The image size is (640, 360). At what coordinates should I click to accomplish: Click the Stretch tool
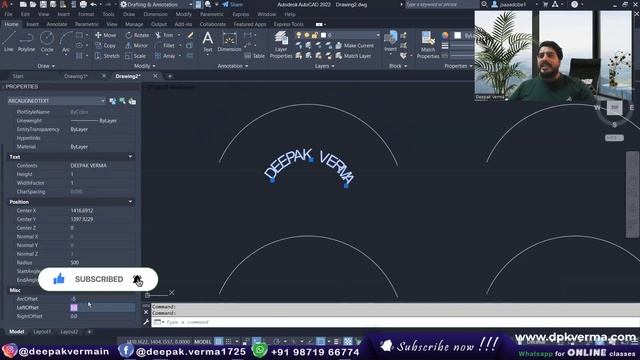(107, 56)
